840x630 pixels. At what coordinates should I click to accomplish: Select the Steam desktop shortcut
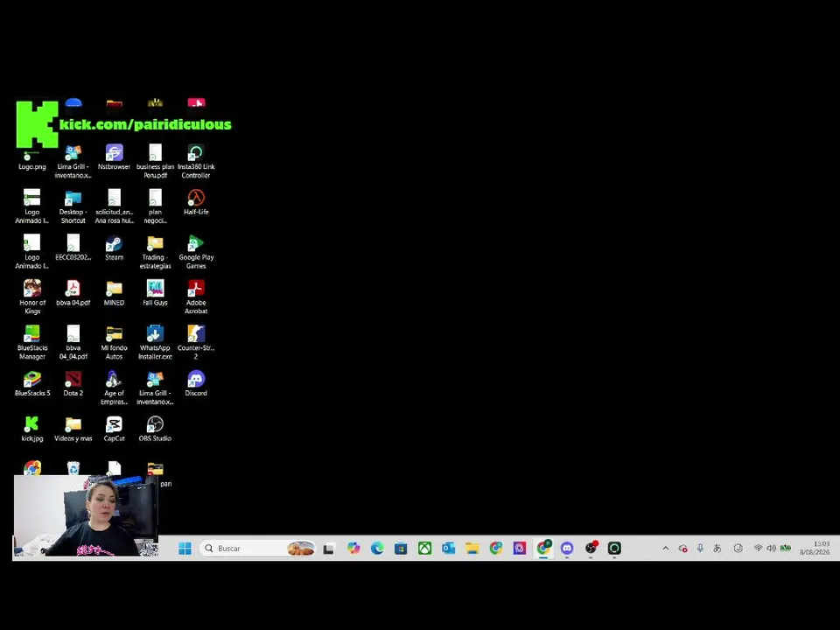pyautogui.click(x=114, y=248)
